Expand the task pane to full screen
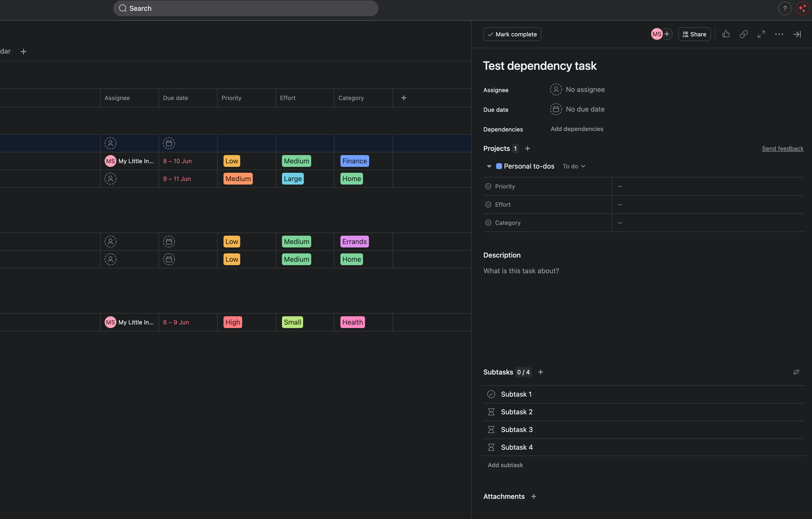This screenshot has width=812, height=519. tap(761, 34)
